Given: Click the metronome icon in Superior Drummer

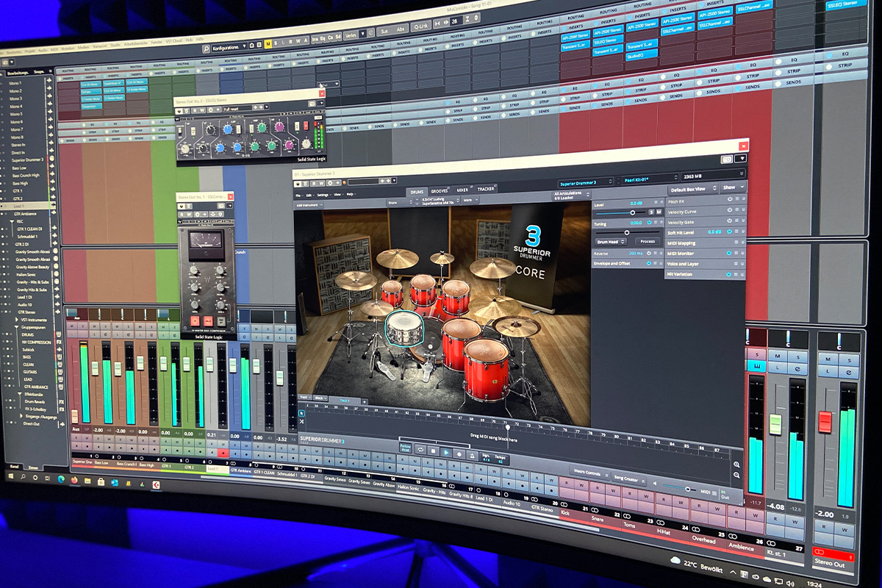Looking at the screenshot, I should [x=472, y=455].
